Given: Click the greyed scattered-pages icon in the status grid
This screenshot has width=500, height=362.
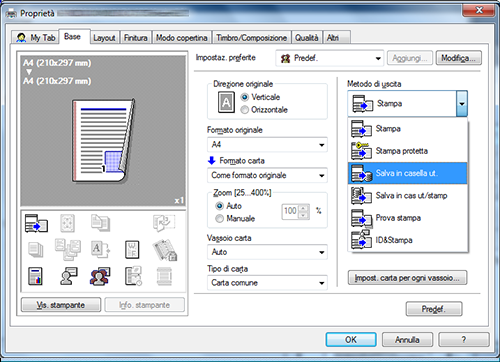Looking at the screenshot, I should pyautogui.click(x=68, y=249).
